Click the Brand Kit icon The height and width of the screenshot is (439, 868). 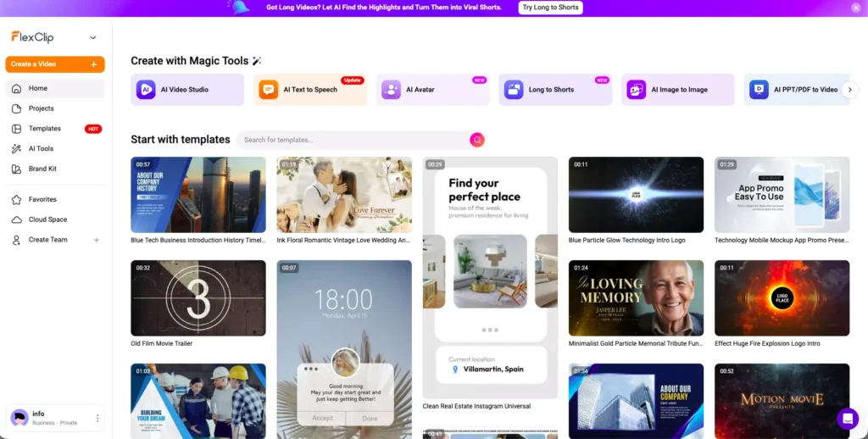(17, 169)
